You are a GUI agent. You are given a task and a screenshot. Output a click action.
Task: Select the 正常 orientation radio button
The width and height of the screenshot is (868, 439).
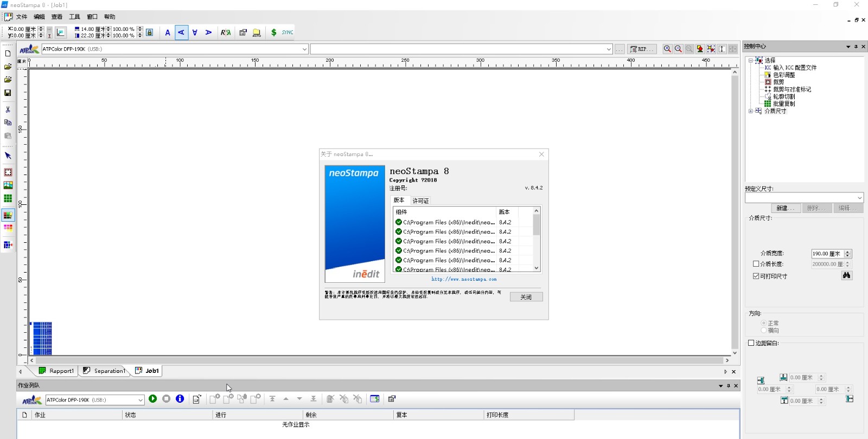click(x=764, y=323)
